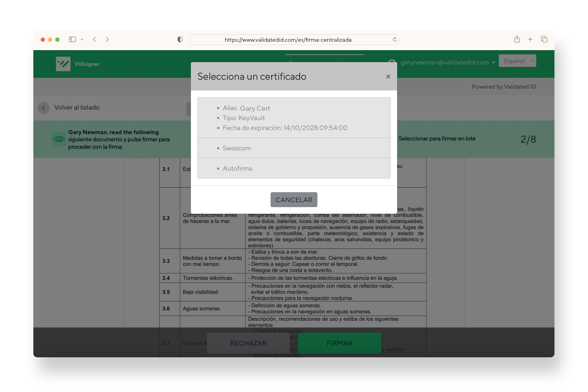588x392 pixels.
Task: Close the certificate selection dialog
Action: pos(388,77)
